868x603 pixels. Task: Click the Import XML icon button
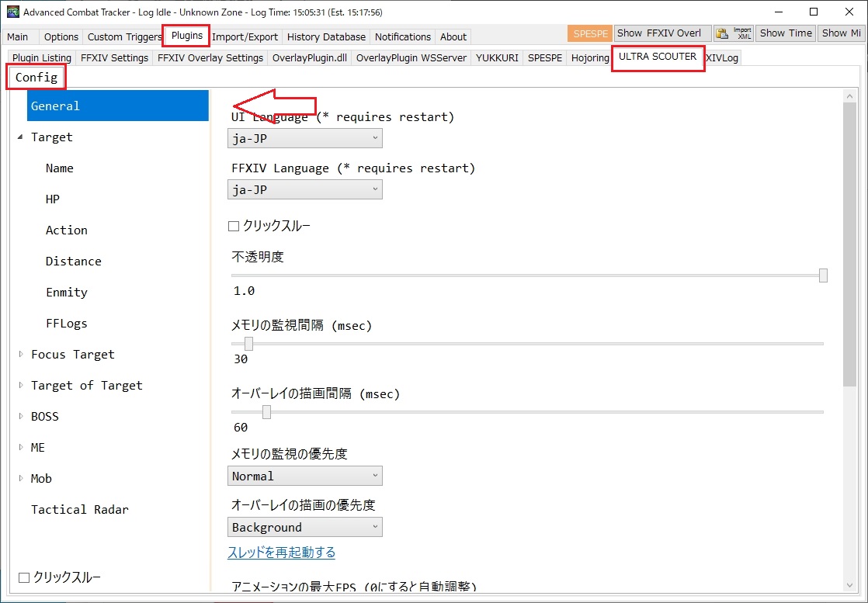(x=742, y=33)
